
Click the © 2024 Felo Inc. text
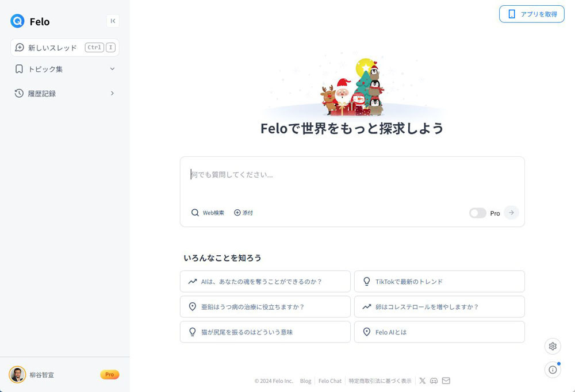click(274, 381)
